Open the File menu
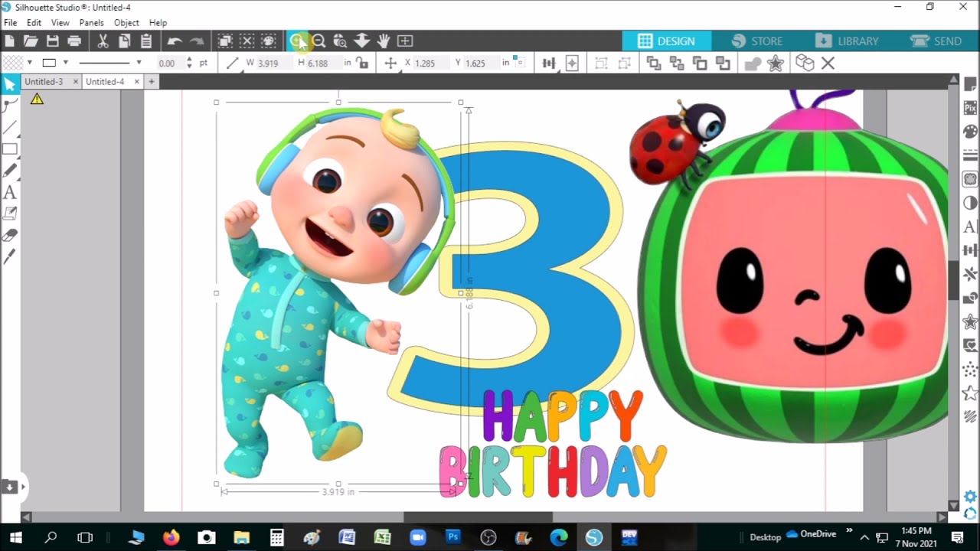The image size is (980, 551). (10, 23)
